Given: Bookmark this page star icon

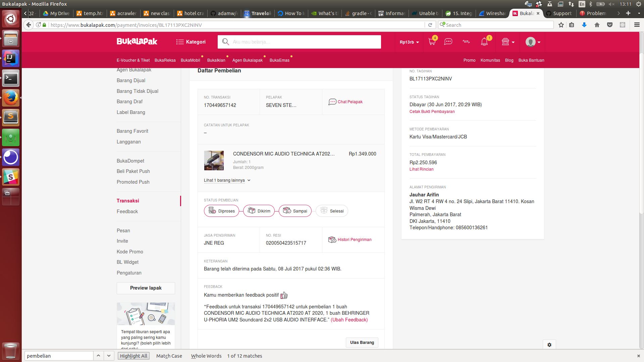Looking at the screenshot, I should point(561,25).
